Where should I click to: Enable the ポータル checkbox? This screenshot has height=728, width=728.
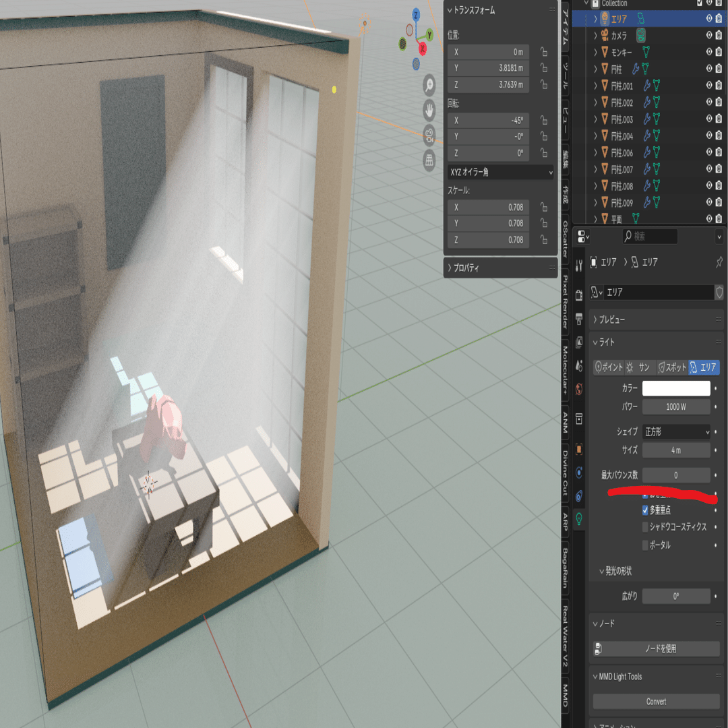coord(645,545)
